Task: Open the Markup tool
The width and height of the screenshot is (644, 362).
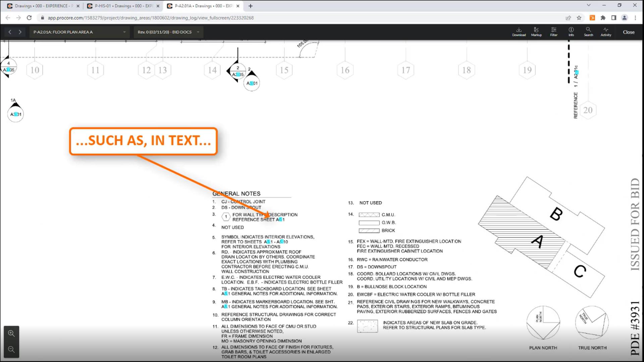Action: click(x=536, y=32)
